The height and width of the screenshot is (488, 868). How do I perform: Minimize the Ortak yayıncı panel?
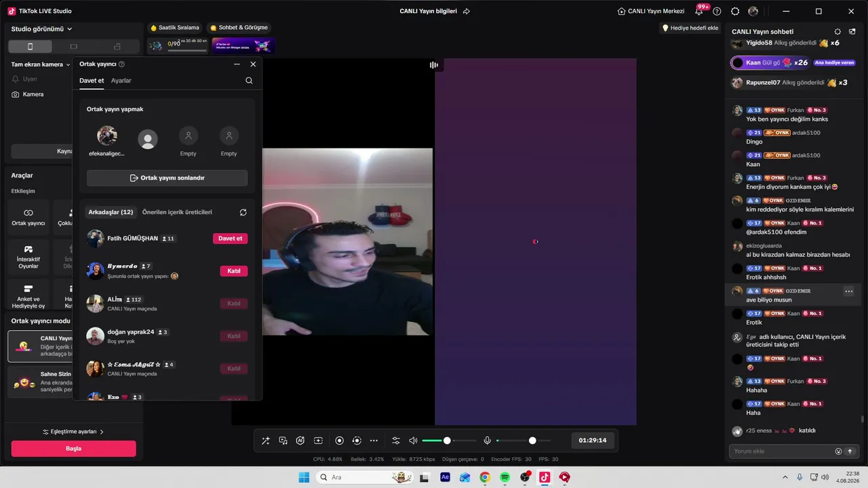point(237,64)
